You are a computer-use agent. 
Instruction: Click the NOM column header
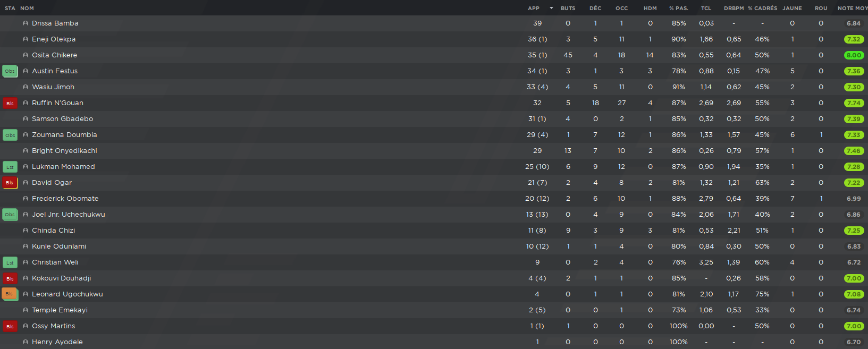(27, 8)
